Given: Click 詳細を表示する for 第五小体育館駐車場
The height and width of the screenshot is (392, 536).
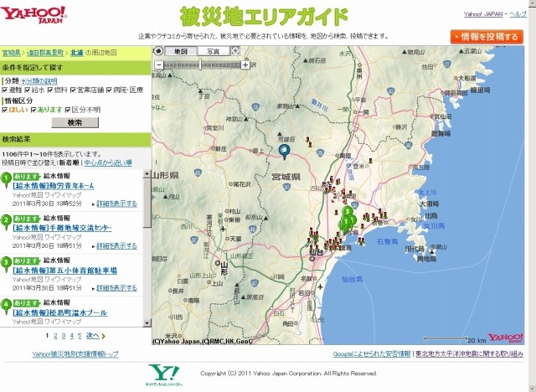Looking at the screenshot, I should pyautogui.click(x=117, y=288).
